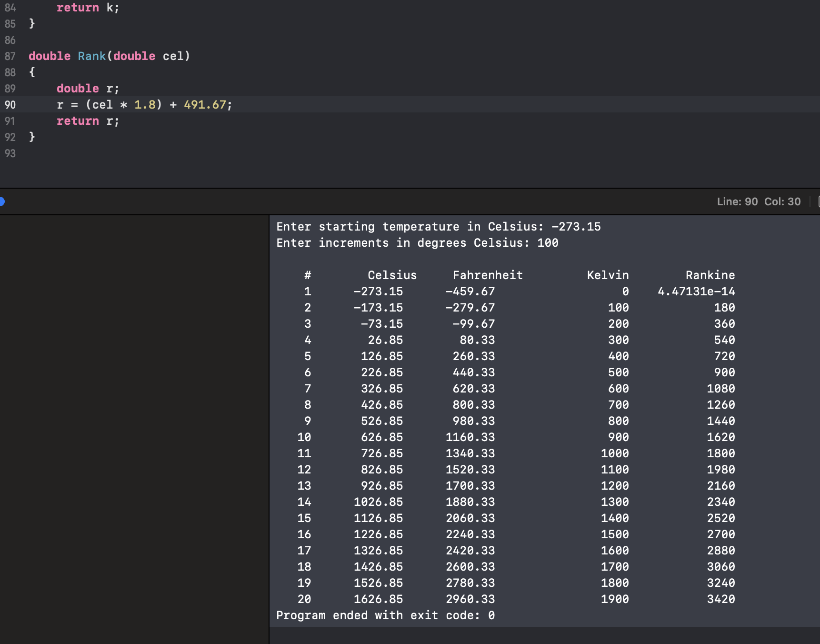The height and width of the screenshot is (644, 820).
Task: Click the 126.85 Celsius value
Action: coord(382,356)
